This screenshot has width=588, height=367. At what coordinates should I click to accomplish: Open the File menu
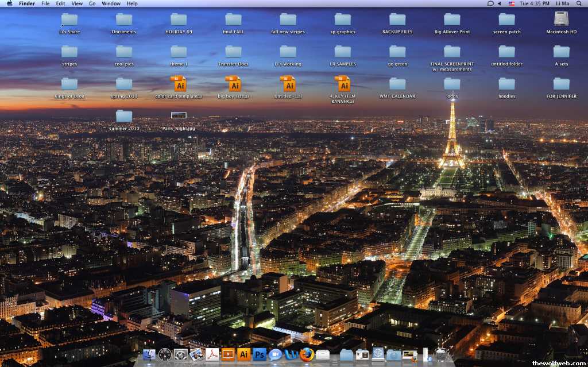[x=45, y=3]
